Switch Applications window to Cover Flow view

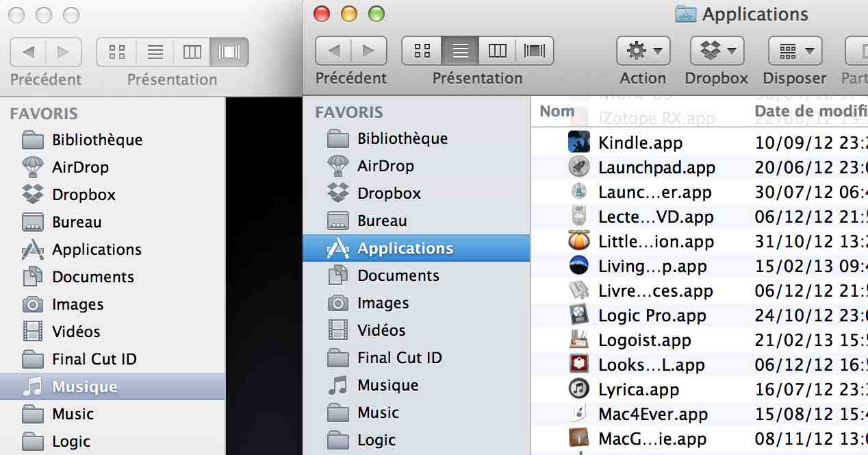click(535, 51)
